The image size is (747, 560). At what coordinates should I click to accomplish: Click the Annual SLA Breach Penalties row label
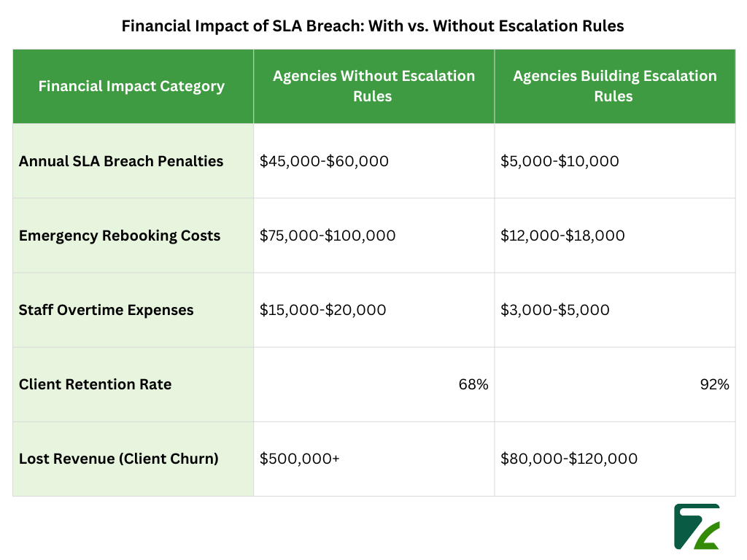tap(121, 161)
